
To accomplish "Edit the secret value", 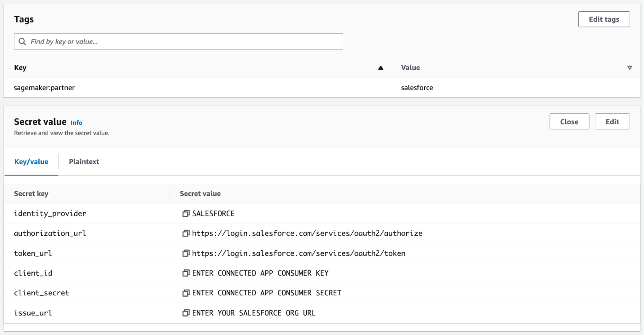I will (x=612, y=122).
